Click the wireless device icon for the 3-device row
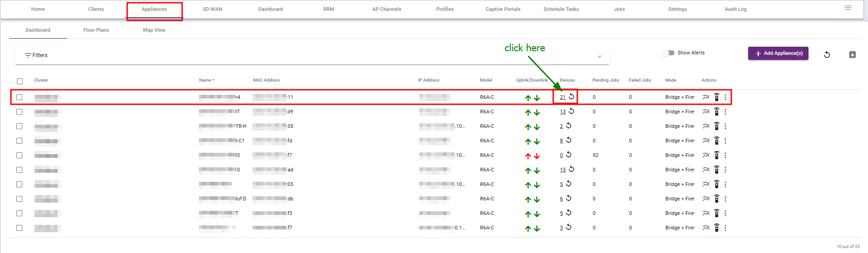The width and height of the screenshot is (868, 253). point(717,228)
